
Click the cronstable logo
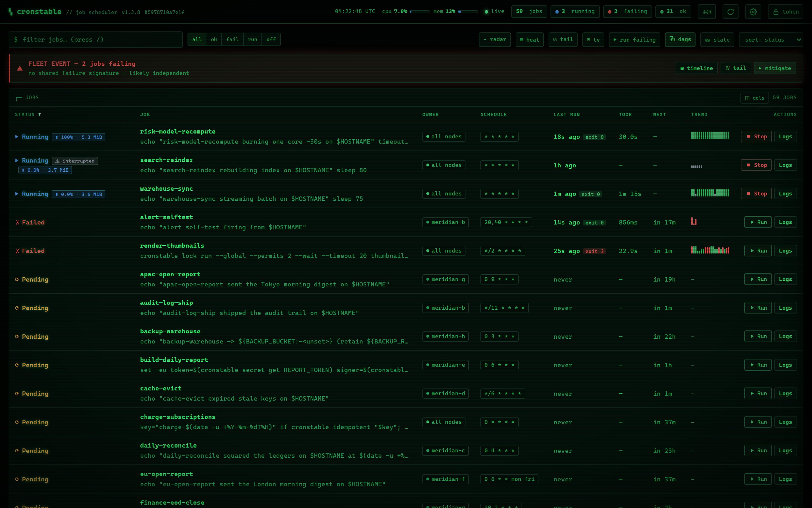coord(35,12)
